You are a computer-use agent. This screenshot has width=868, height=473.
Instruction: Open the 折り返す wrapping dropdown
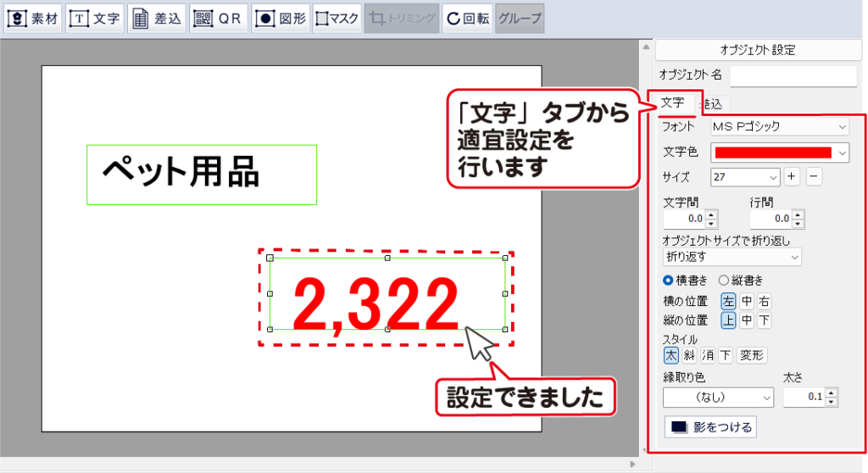732,256
